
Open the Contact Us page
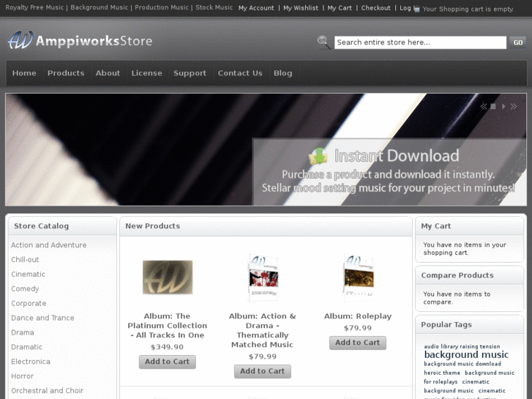pyautogui.click(x=240, y=73)
